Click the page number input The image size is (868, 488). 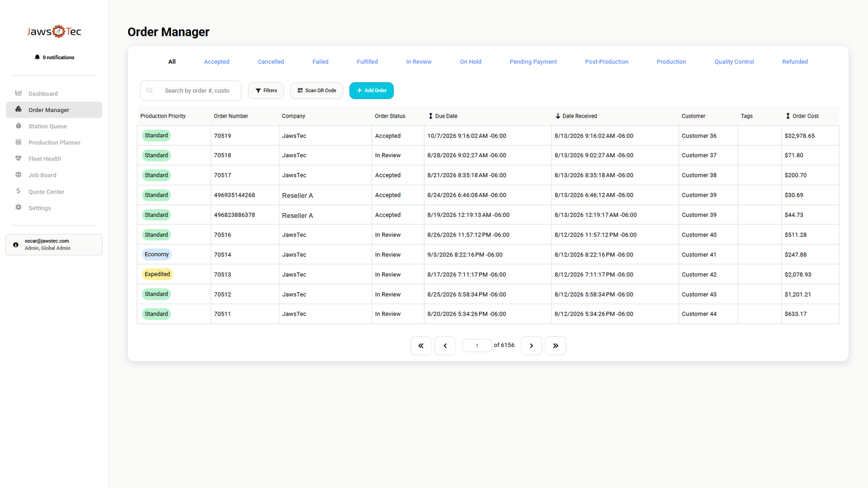477,345
